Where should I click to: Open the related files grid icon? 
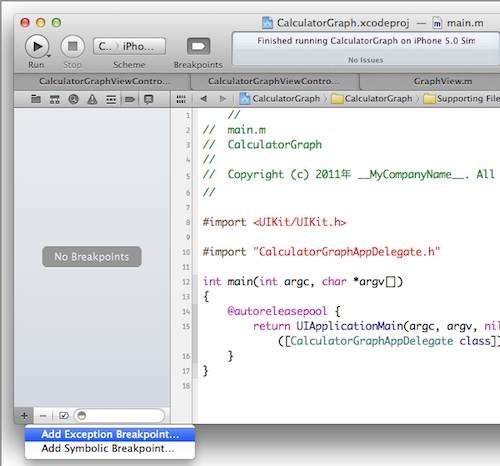181,99
